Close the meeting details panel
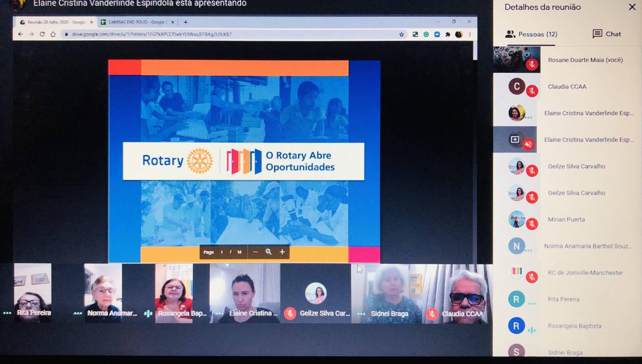The width and height of the screenshot is (642, 364). [632, 7]
